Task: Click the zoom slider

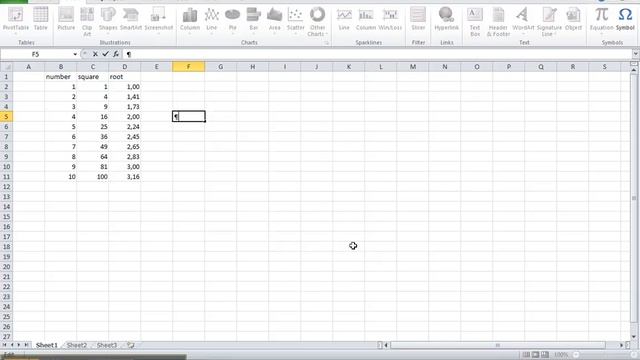Action: pos(604,355)
